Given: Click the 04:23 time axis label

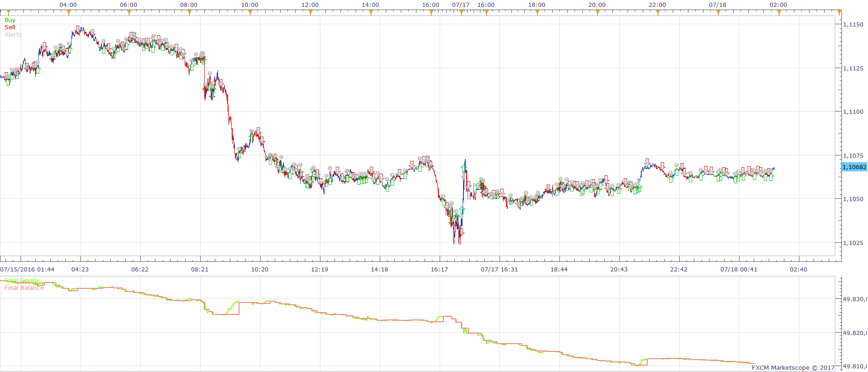Looking at the screenshot, I should (80, 270).
